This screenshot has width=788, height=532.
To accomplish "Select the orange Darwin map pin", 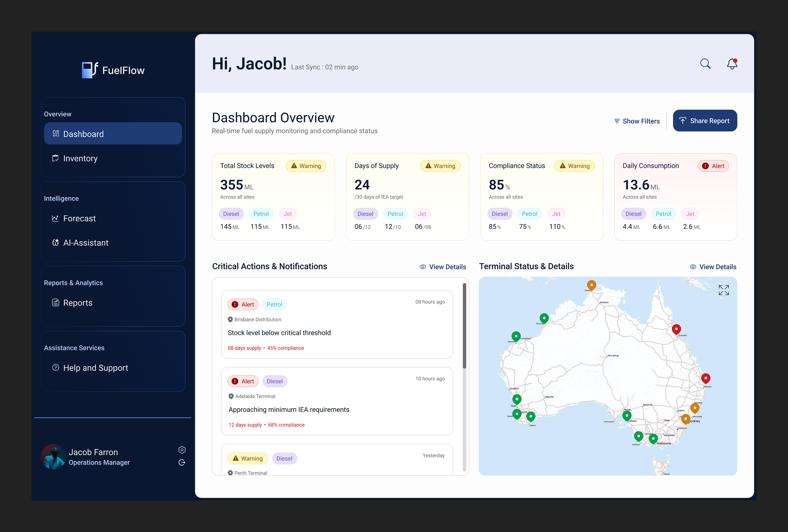I will click(x=591, y=285).
